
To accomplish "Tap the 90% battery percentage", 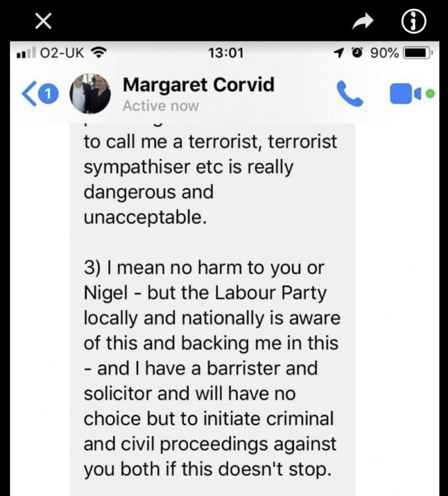I will point(384,53).
